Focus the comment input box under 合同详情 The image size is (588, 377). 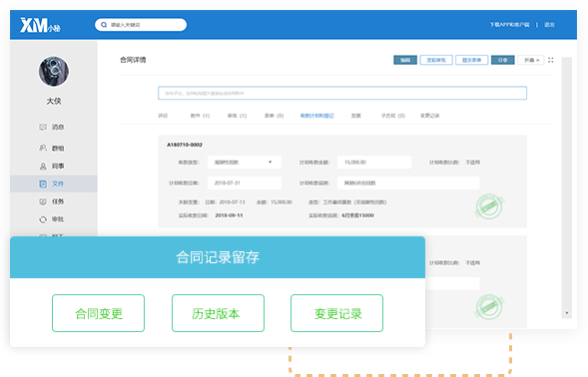(x=342, y=93)
